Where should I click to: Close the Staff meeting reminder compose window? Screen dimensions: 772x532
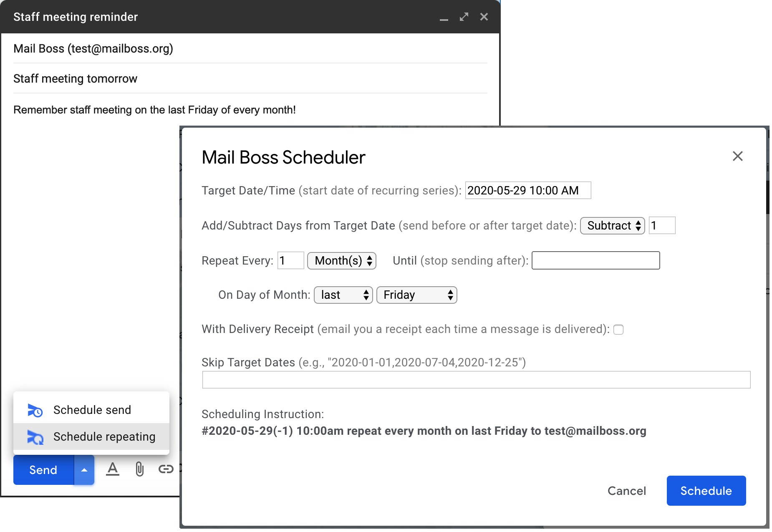(x=484, y=17)
